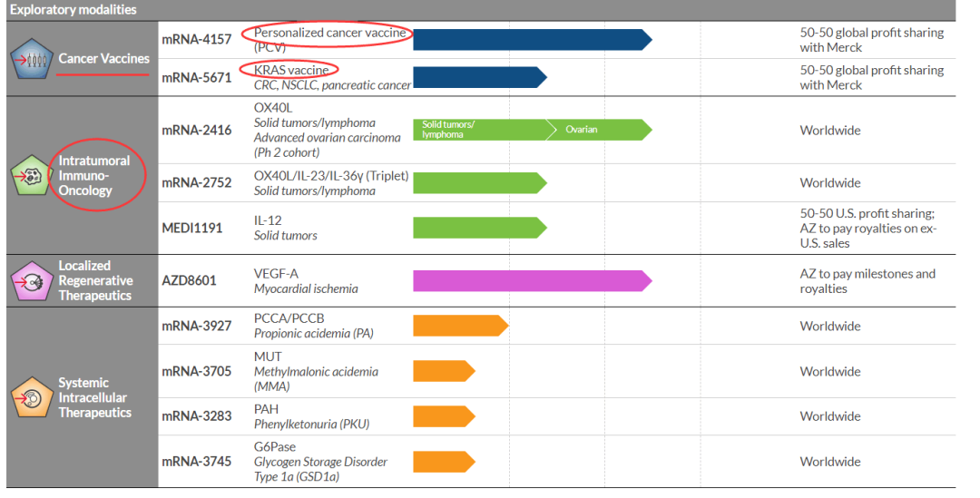This screenshot has height=498, width=980.
Task: Click the green mRNA-2752 progress bar
Action: 480,182
